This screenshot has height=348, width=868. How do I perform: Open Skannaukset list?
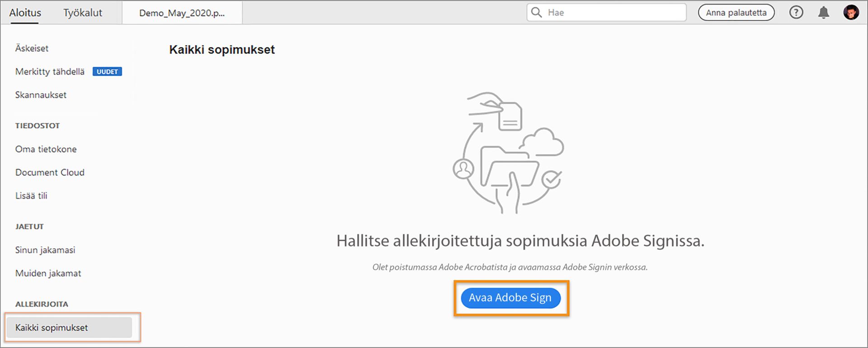(41, 95)
